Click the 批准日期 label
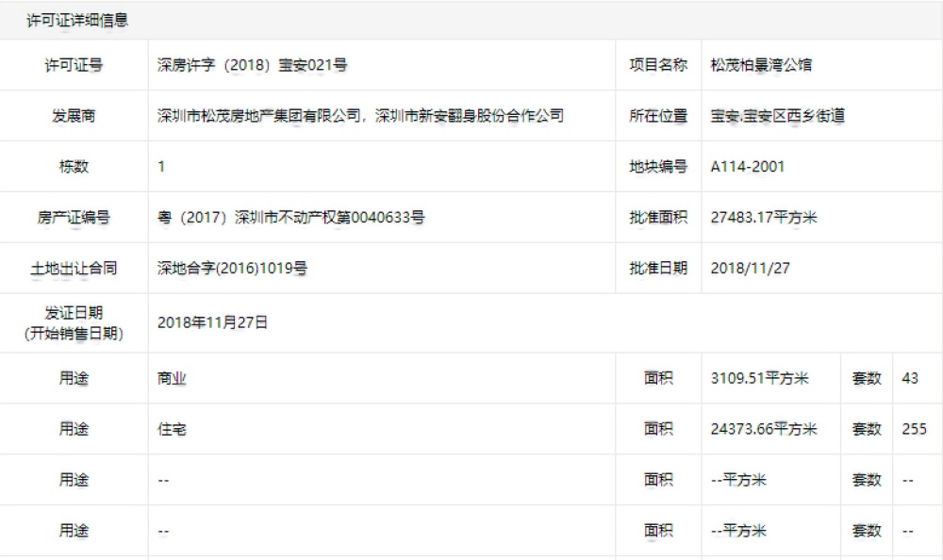Viewport: 943px width, 560px height. (658, 269)
